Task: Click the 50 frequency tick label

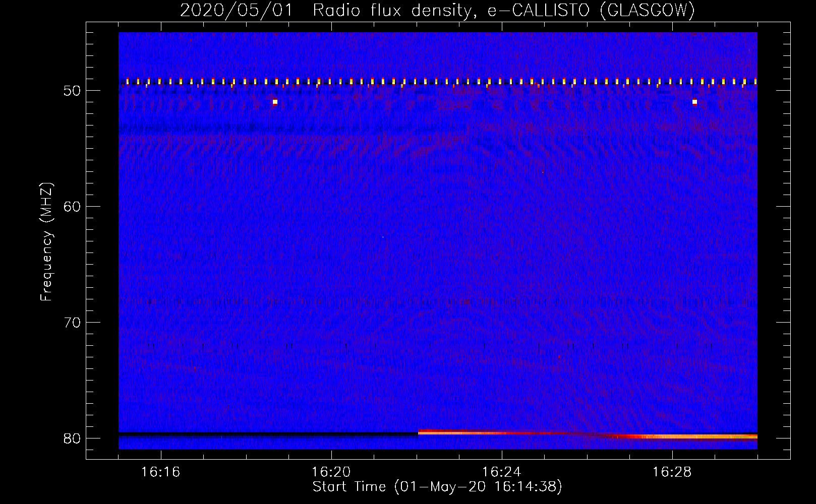Action: tap(72, 91)
